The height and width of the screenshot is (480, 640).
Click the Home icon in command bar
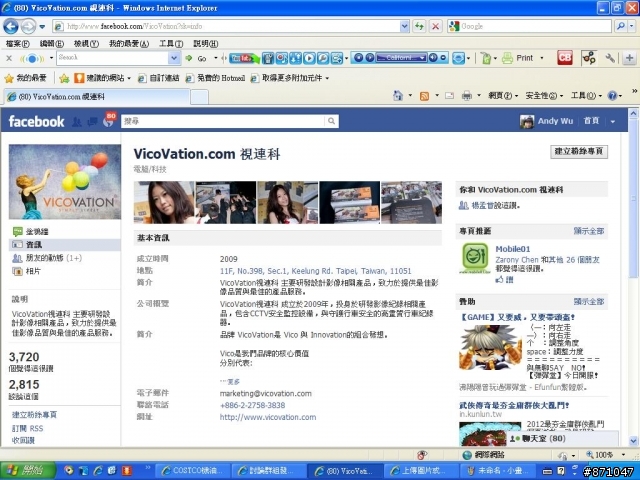coord(398,96)
